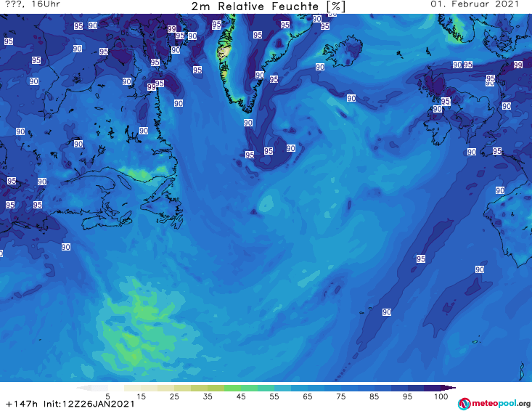Click the legend scale value "75"
This screenshot has height=411, width=532.
[x=341, y=396]
